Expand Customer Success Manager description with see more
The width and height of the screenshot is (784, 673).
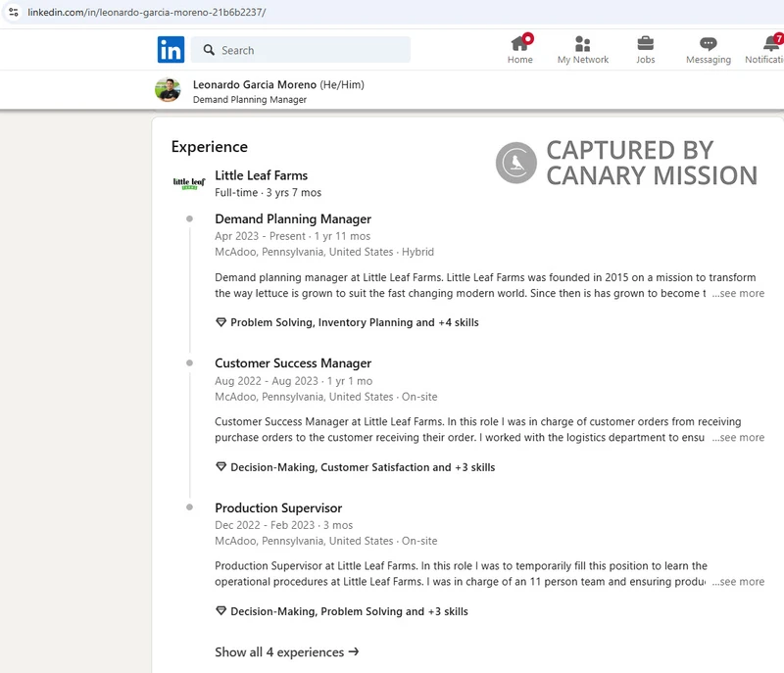[738, 438]
